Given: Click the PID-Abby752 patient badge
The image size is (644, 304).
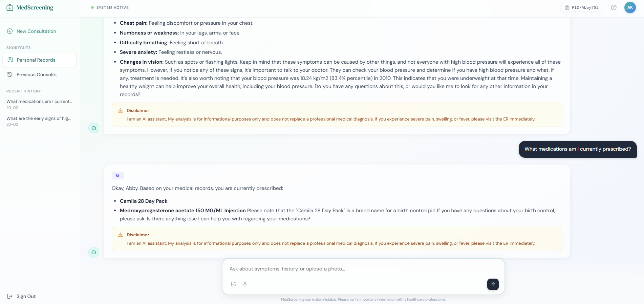Looking at the screenshot, I should click(x=581, y=7).
